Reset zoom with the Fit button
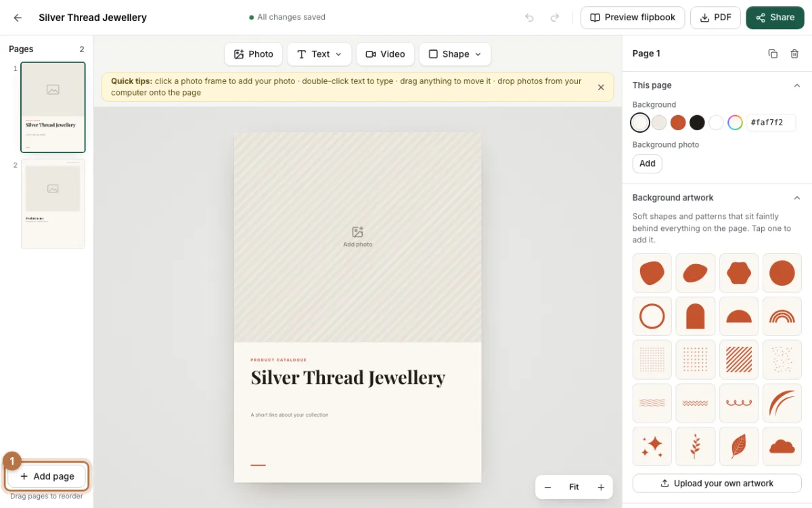This screenshot has width=812, height=508. (x=574, y=487)
